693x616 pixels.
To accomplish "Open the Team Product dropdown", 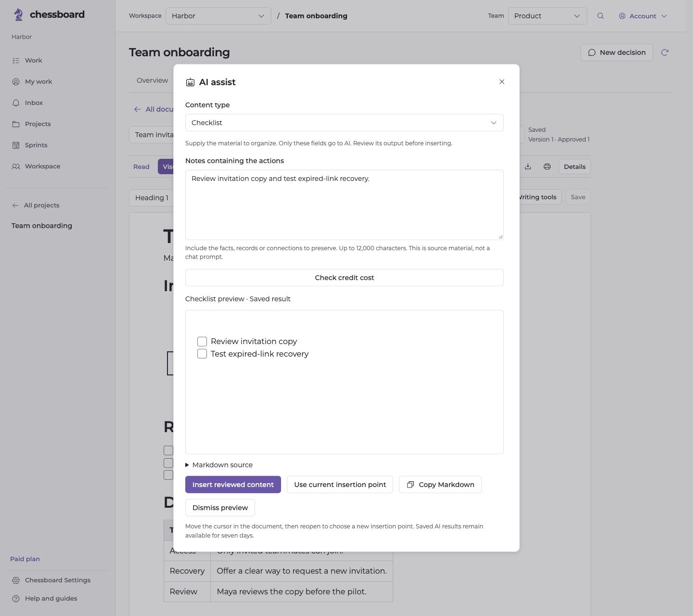I will coord(548,16).
